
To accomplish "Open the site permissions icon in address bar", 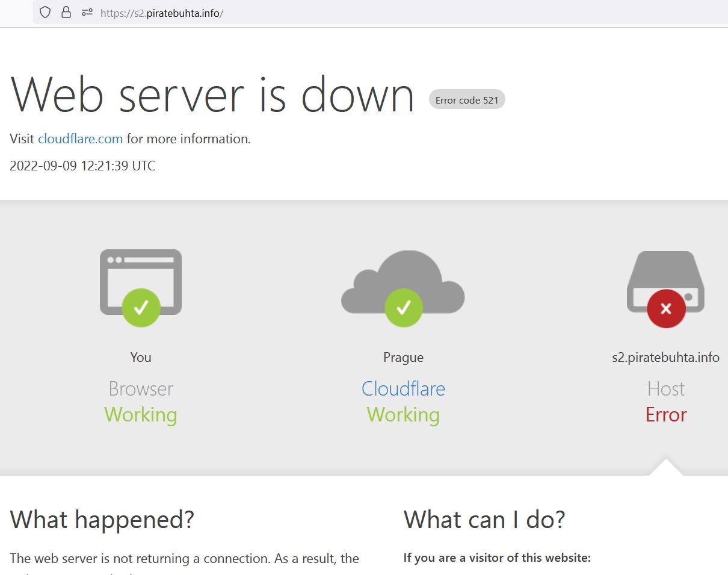I will [87, 12].
